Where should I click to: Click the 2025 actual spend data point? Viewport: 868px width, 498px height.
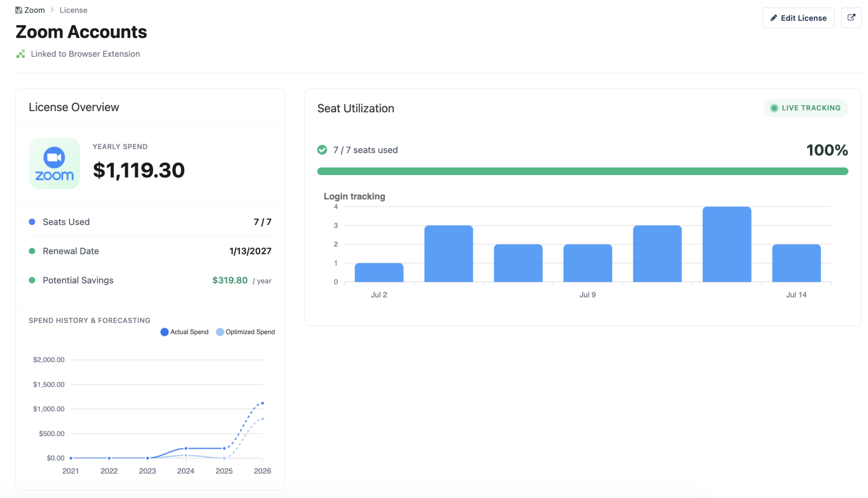tap(224, 448)
